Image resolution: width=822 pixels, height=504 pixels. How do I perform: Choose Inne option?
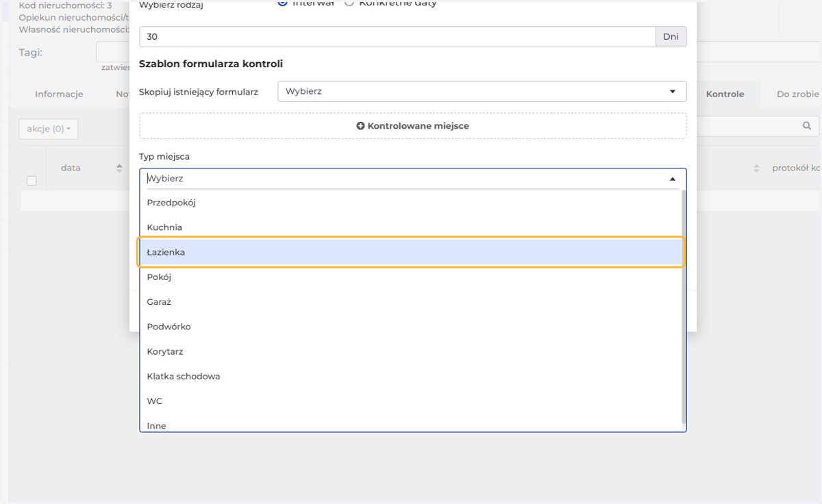(x=411, y=425)
